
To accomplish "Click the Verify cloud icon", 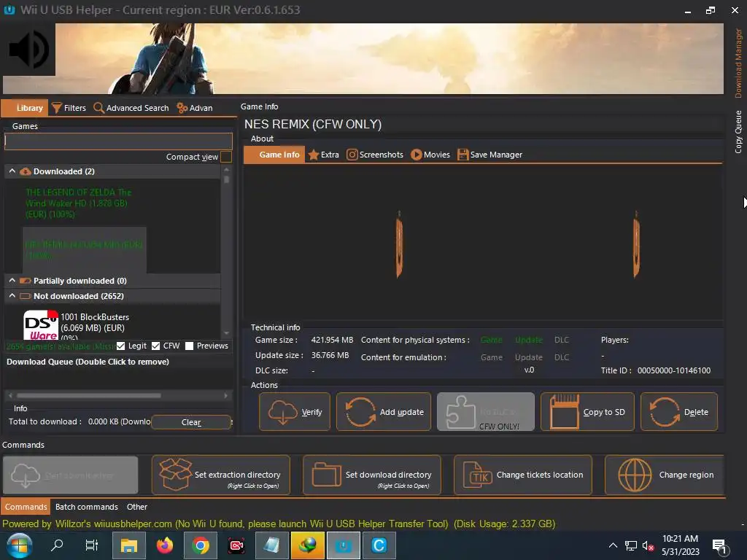I will 283,412.
